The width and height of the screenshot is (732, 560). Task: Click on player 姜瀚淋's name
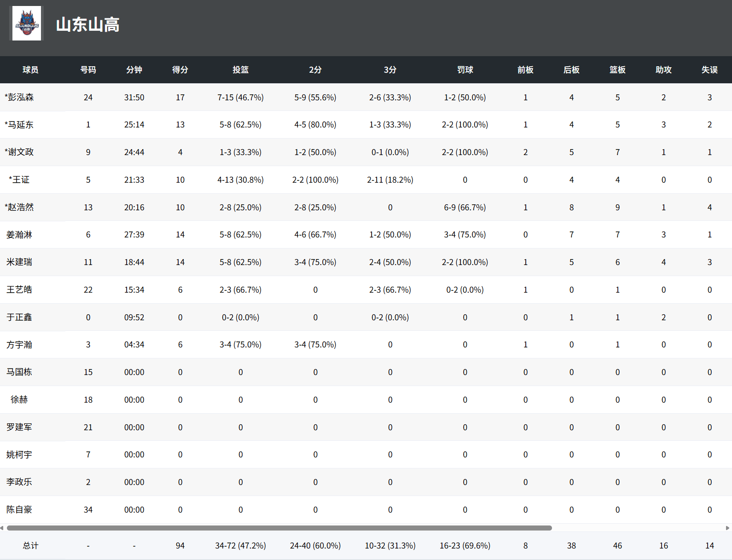(19, 235)
